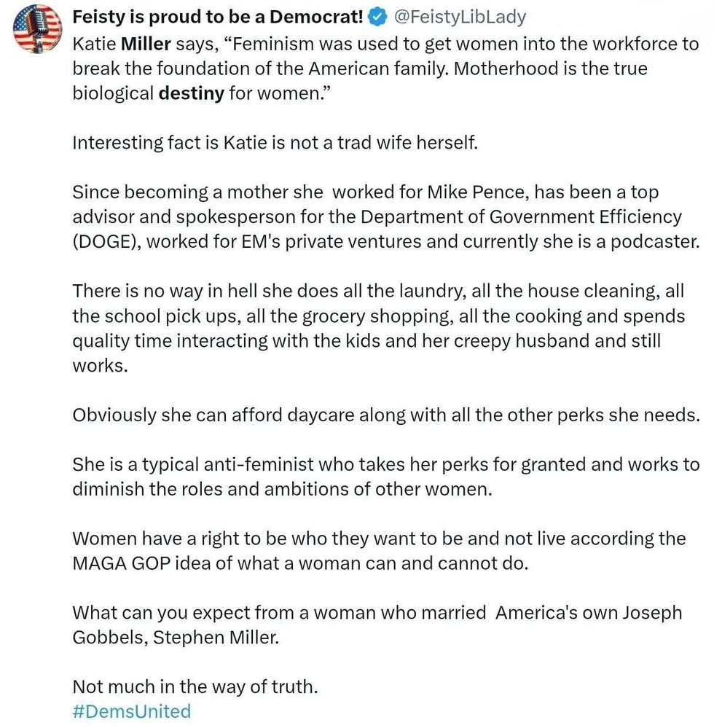The width and height of the screenshot is (714, 728).
Task: Open the microphone flag profile avatar
Action: click(x=38, y=29)
